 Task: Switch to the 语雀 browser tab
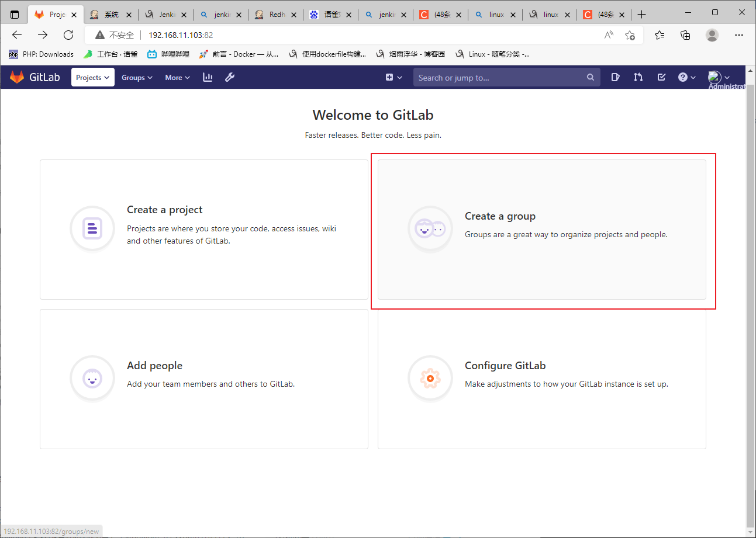point(332,14)
